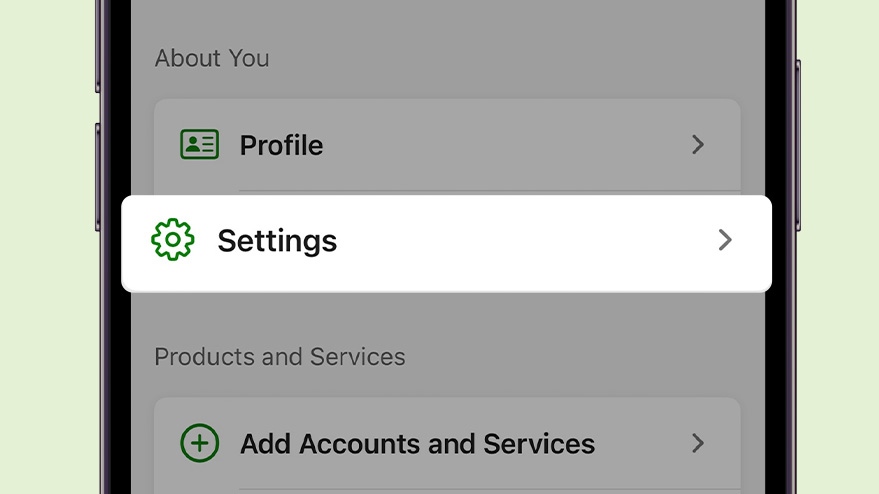This screenshot has width=879, height=494.
Task: Expand Add Accounts and Services chevron
Action: click(698, 443)
